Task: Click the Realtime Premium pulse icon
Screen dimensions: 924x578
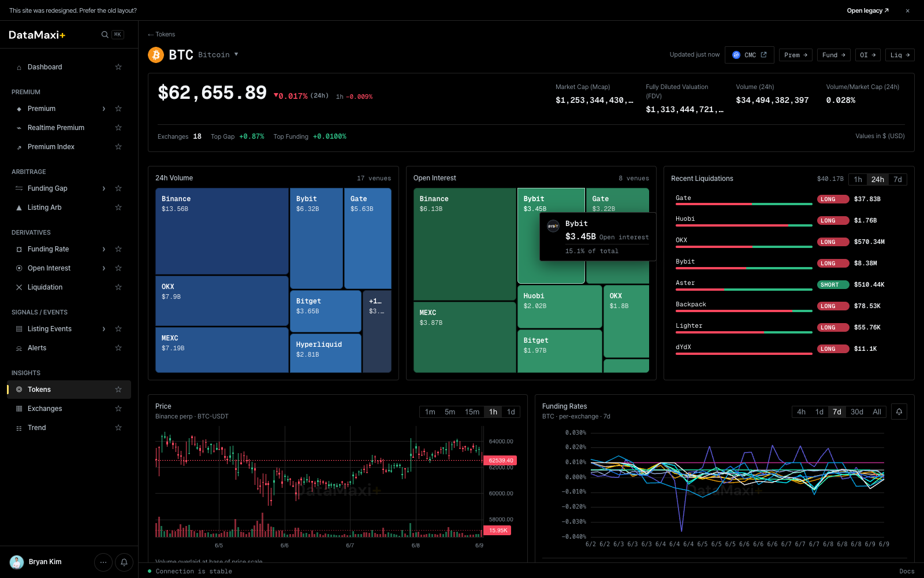Action: [x=19, y=128]
